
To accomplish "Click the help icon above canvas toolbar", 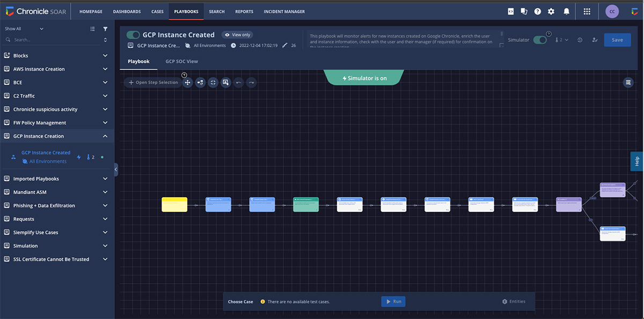I will coord(185,75).
